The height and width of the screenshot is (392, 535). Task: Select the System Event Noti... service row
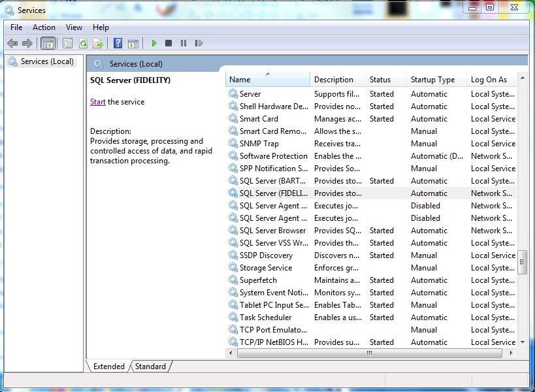coord(372,293)
